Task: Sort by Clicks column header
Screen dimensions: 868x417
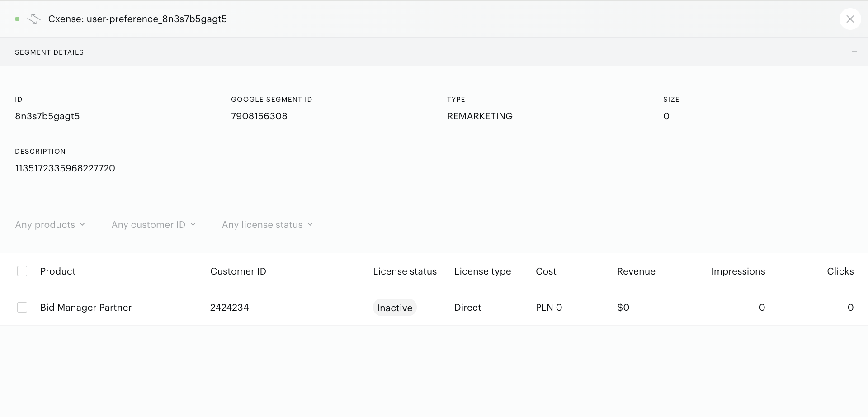Action: (x=840, y=271)
